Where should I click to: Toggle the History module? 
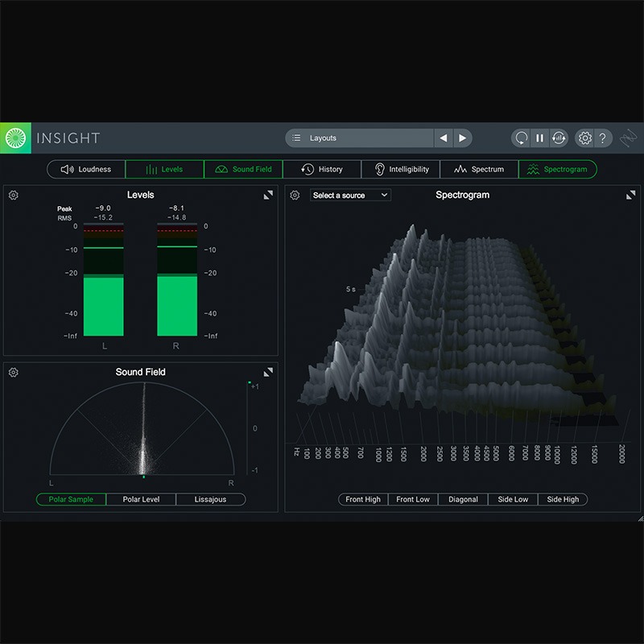coord(322,169)
